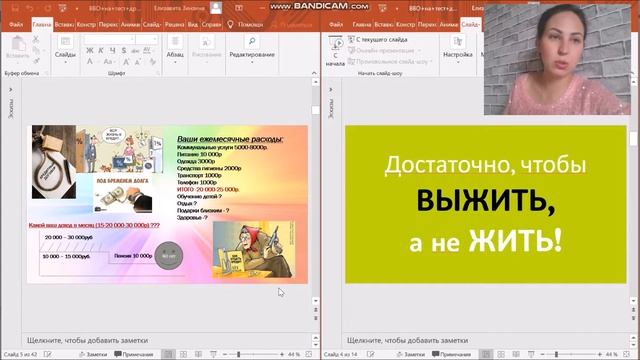The image size is (640, 360).
Task: Open the Абзац paragraph group
Action: point(175,50)
